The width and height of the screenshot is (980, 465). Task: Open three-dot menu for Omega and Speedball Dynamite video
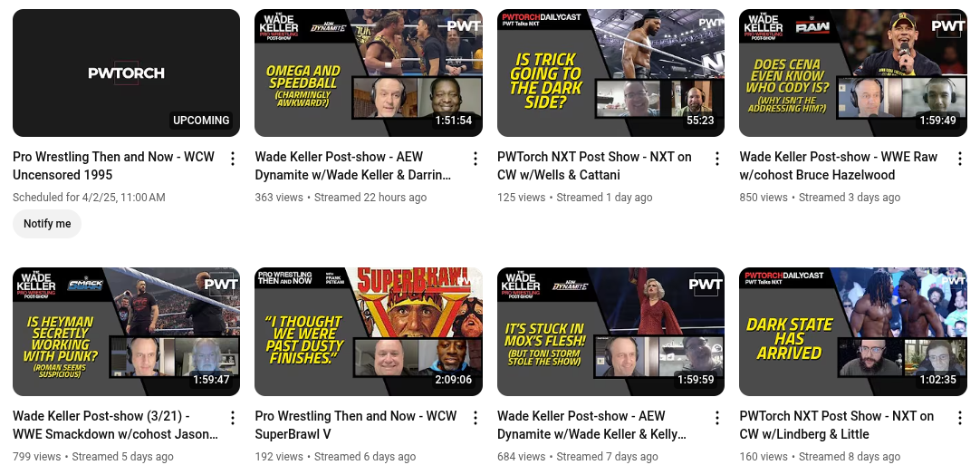(475, 159)
